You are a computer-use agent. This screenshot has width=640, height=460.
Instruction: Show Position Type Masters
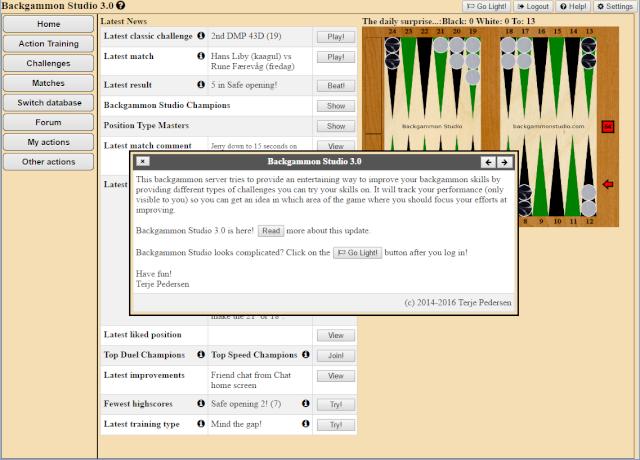tap(336, 127)
